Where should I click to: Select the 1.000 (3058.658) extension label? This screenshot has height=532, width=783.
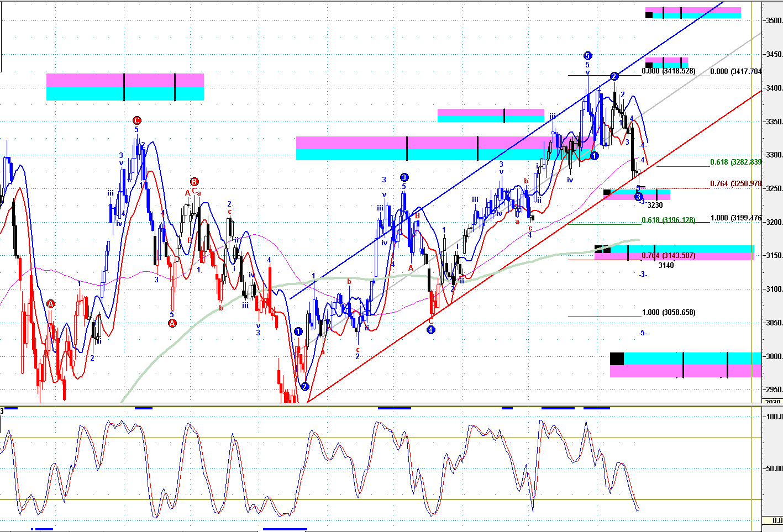(x=669, y=312)
